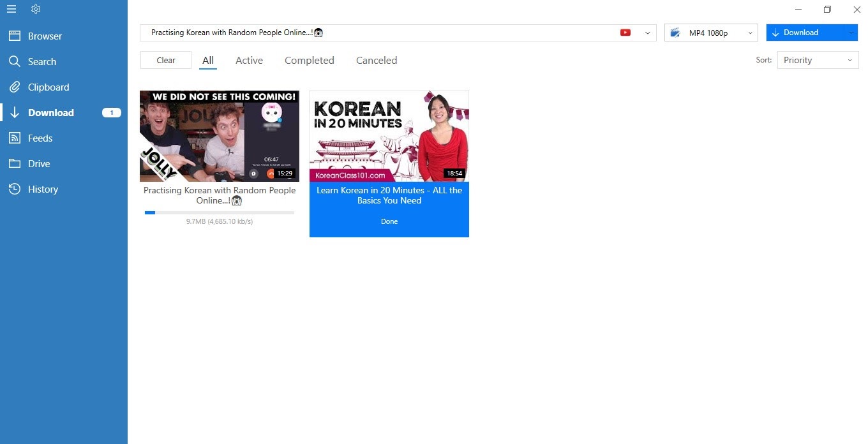Open the Sort Priority dropdown
Screen dimensions: 868x444
click(x=818, y=60)
